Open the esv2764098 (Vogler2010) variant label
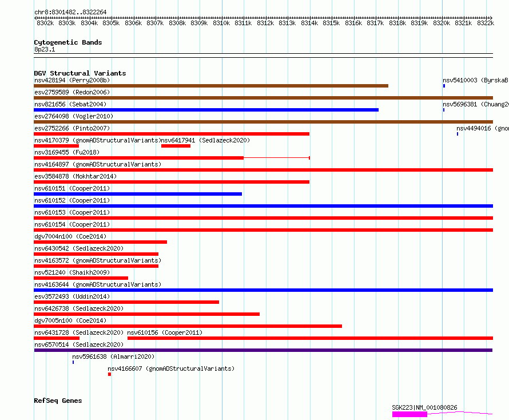 tap(74, 116)
